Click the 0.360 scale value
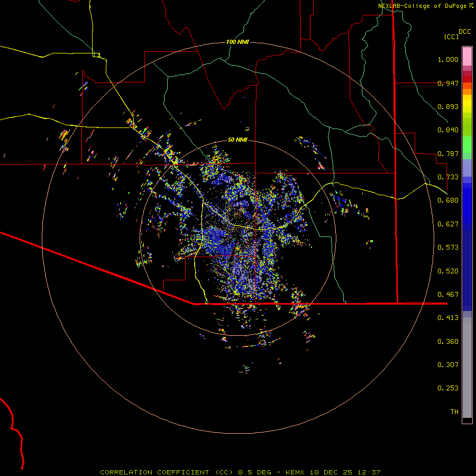476x476 pixels. click(x=448, y=342)
